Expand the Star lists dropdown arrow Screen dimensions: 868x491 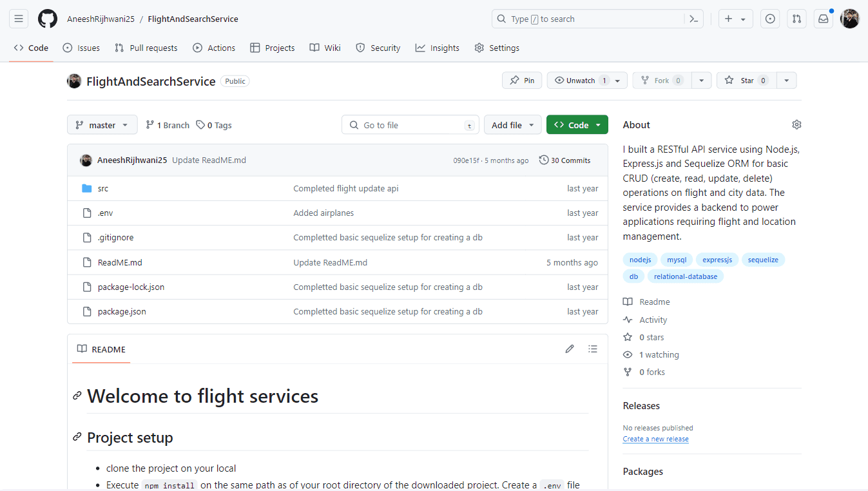(786, 81)
